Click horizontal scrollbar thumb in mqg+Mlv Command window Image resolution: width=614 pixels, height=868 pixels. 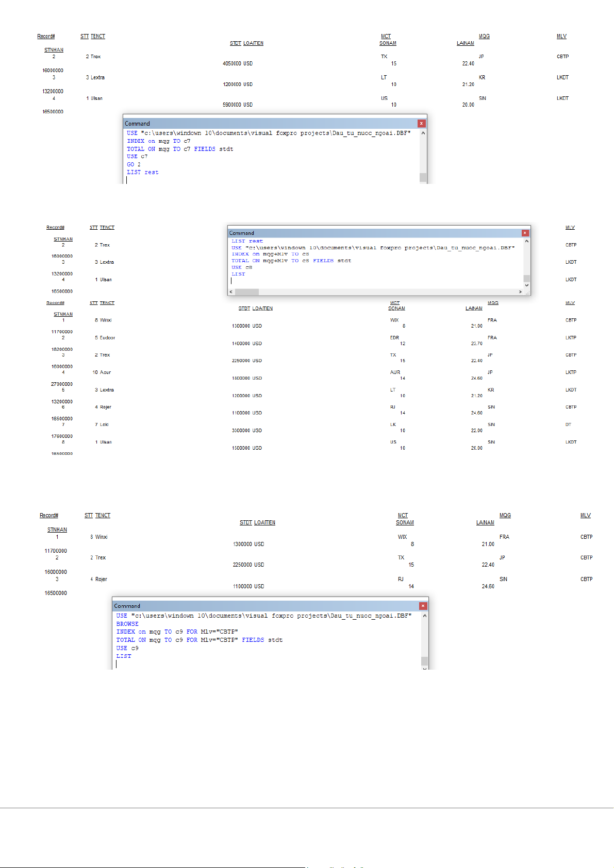click(247, 292)
